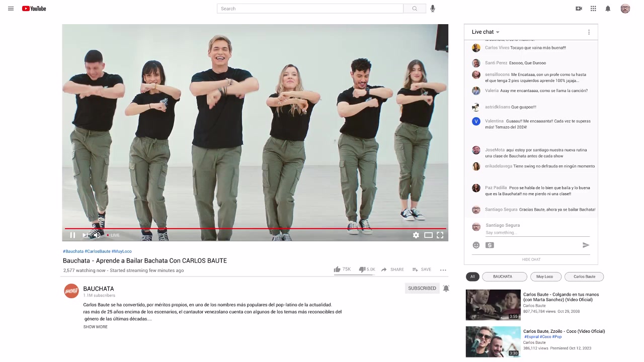Pause the live video
The height and width of the screenshot is (362, 644).
(72, 235)
